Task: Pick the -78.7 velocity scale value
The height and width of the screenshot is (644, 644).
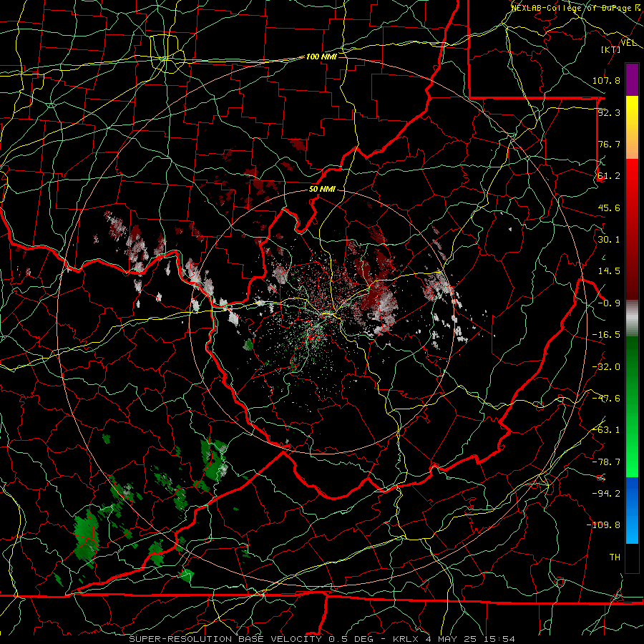Action: pyautogui.click(x=606, y=462)
